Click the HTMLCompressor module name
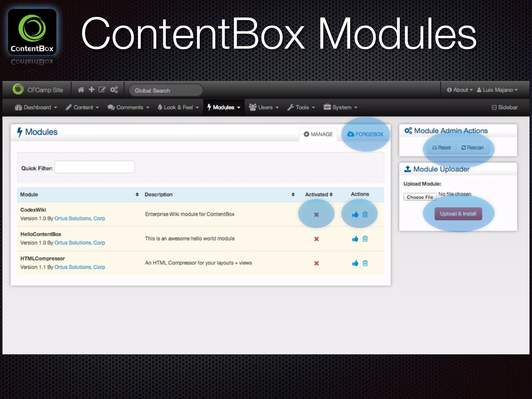532x399 pixels. (x=43, y=259)
